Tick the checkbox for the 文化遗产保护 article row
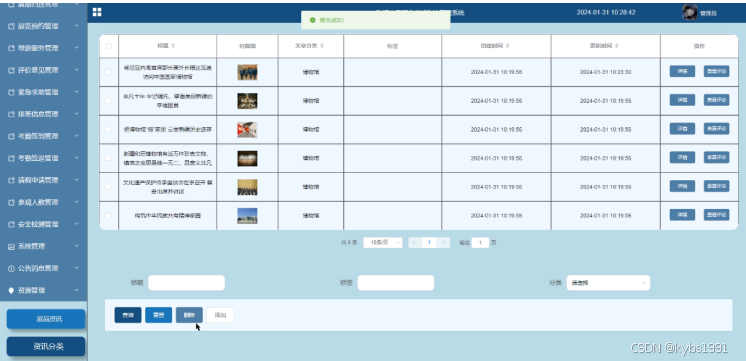Screen dimensions: 746x361 pos(108,187)
